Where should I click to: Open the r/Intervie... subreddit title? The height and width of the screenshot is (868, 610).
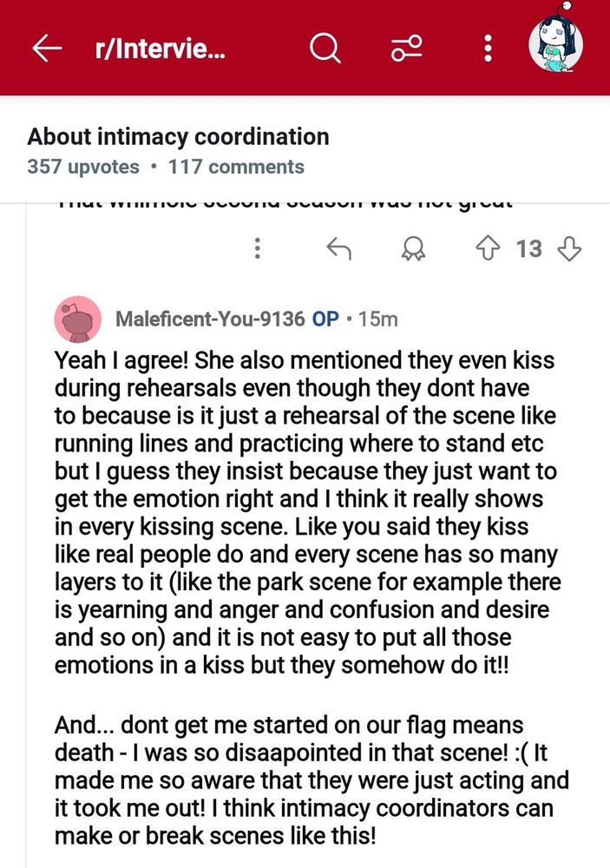pyautogui.click(x=160, y=49)
